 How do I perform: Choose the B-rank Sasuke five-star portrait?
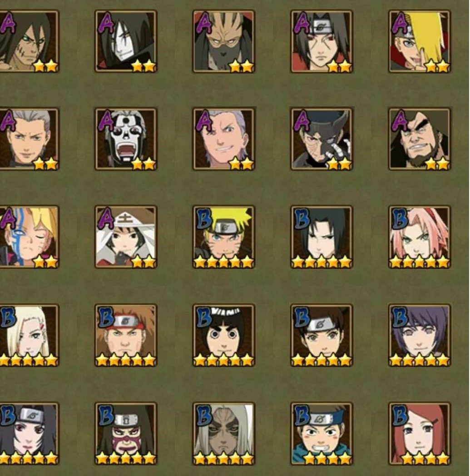point(322,237)
